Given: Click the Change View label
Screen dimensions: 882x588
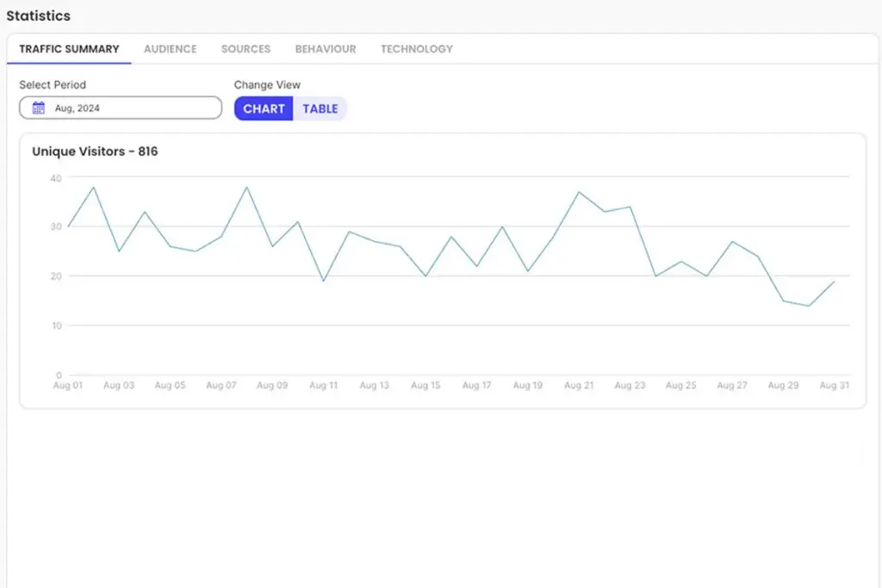Looking at the screenshot, I should point(267,85).
